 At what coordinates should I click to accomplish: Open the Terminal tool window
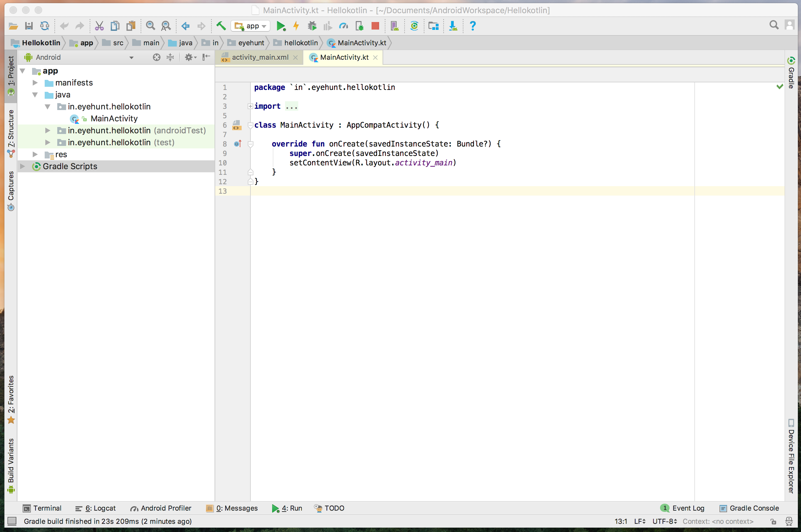pos(47,508)
